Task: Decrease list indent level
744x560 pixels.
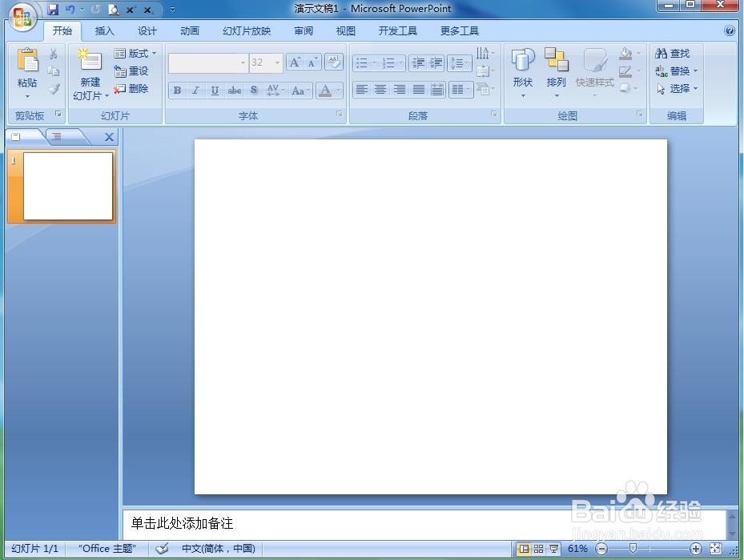Action: (418, 63)
